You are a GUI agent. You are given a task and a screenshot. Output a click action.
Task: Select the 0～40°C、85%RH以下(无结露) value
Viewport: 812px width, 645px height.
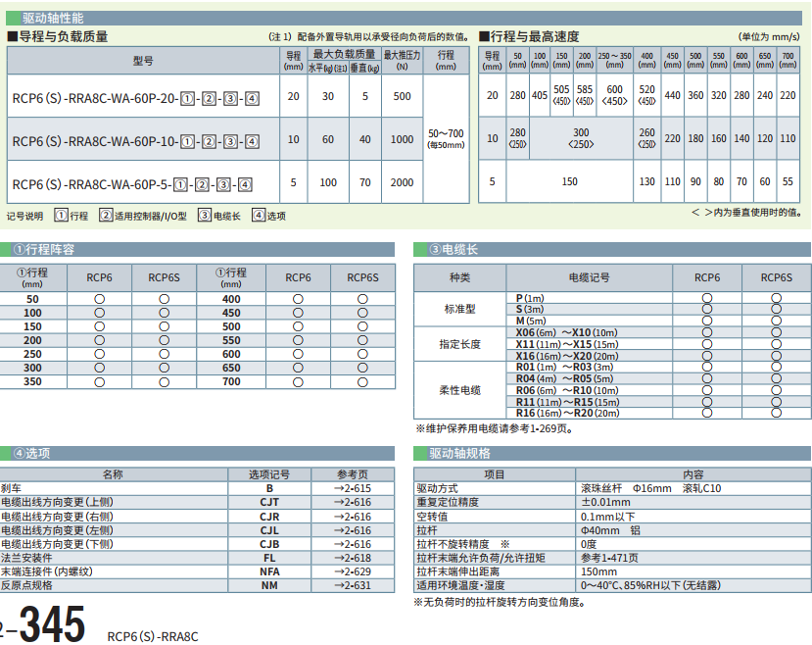(x=650, y=585)
